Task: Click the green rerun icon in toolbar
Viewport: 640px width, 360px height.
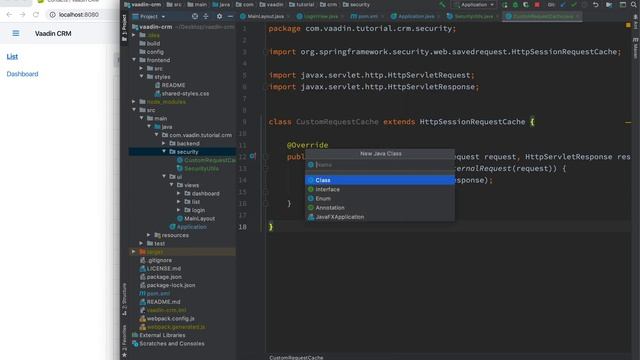Action: [505, 4]
